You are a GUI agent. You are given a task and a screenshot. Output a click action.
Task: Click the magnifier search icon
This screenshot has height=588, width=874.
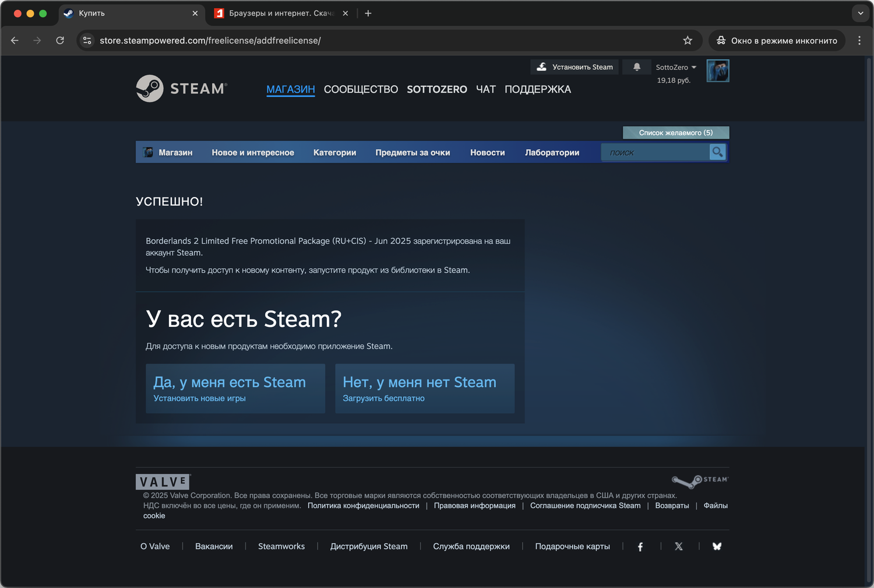(x=717, y=152)
